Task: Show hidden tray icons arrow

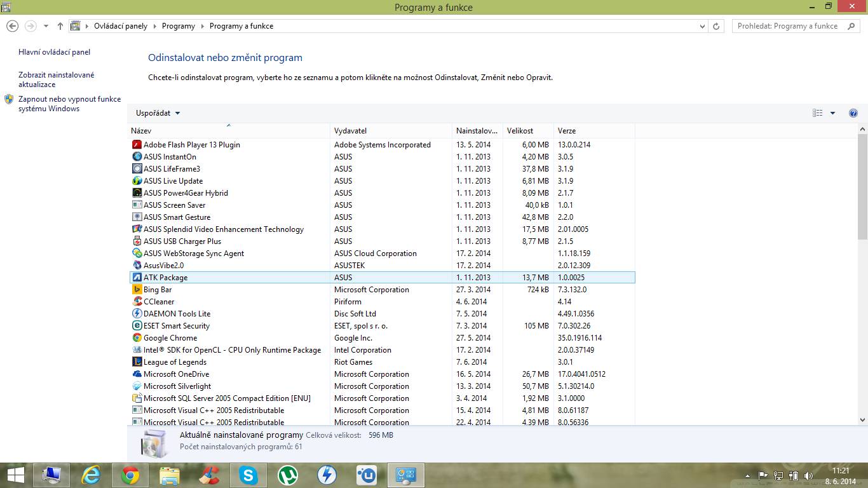Action: 748,475
